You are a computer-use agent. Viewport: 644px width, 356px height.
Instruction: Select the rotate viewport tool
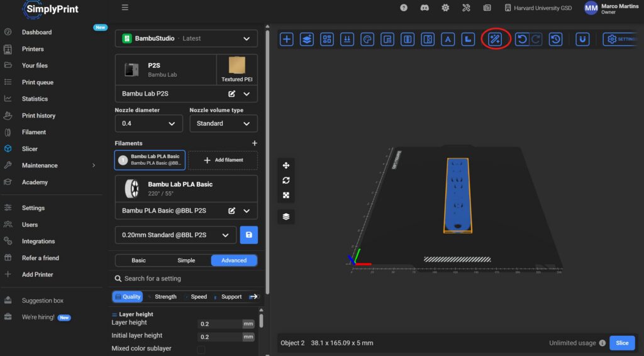pos(286,181)
